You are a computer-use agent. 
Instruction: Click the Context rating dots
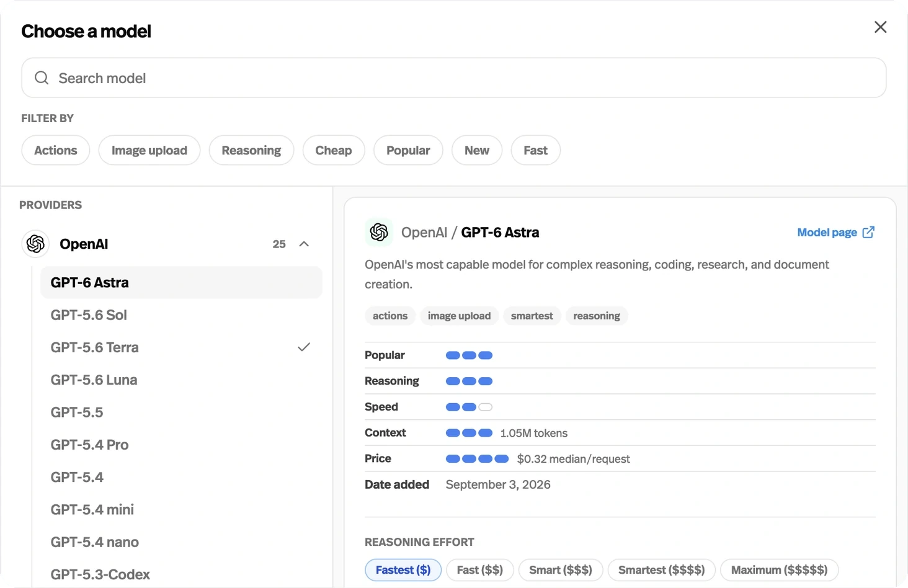click(x=470, y=433)
